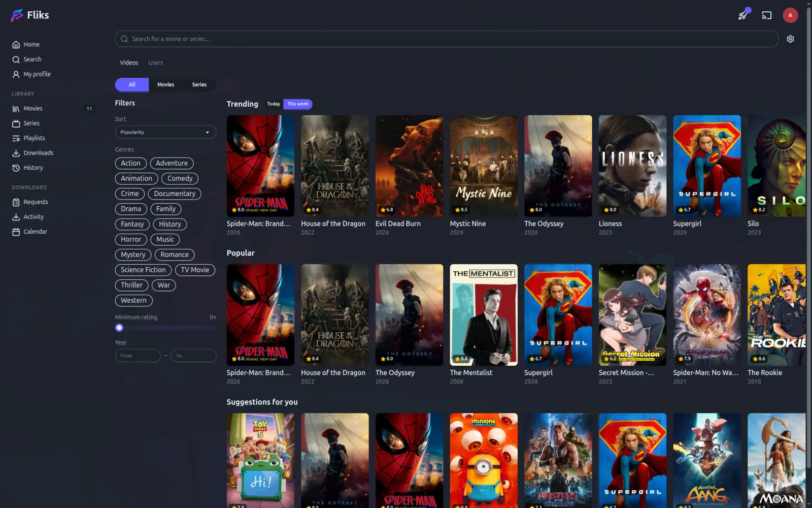
Task: Show trending for Today
Action: [x=274, y=104]
